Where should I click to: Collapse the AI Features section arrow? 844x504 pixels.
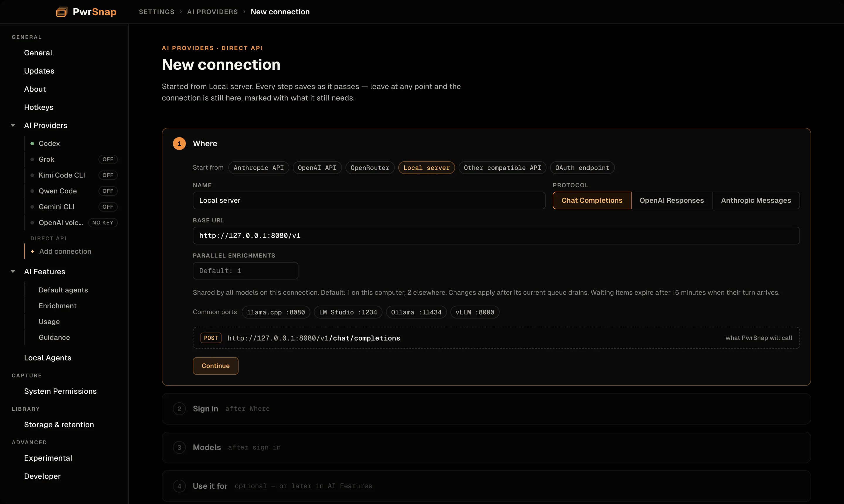coord(13,271)
